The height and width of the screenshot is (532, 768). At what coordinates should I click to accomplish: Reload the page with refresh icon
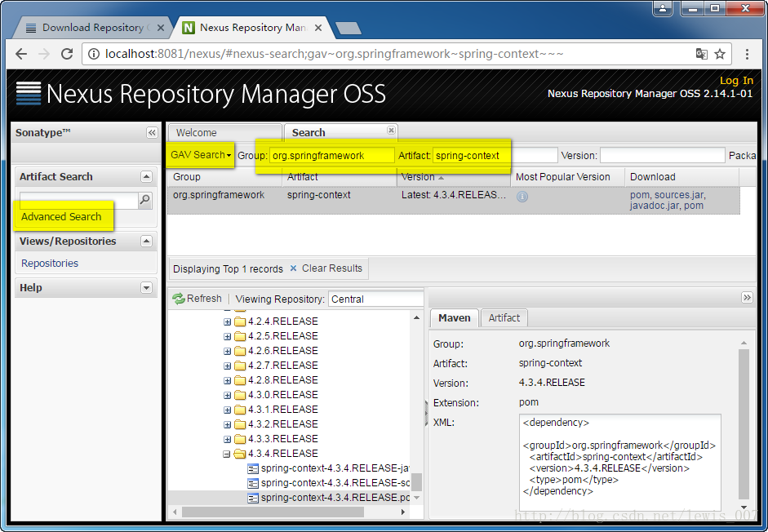pos(67,54)
